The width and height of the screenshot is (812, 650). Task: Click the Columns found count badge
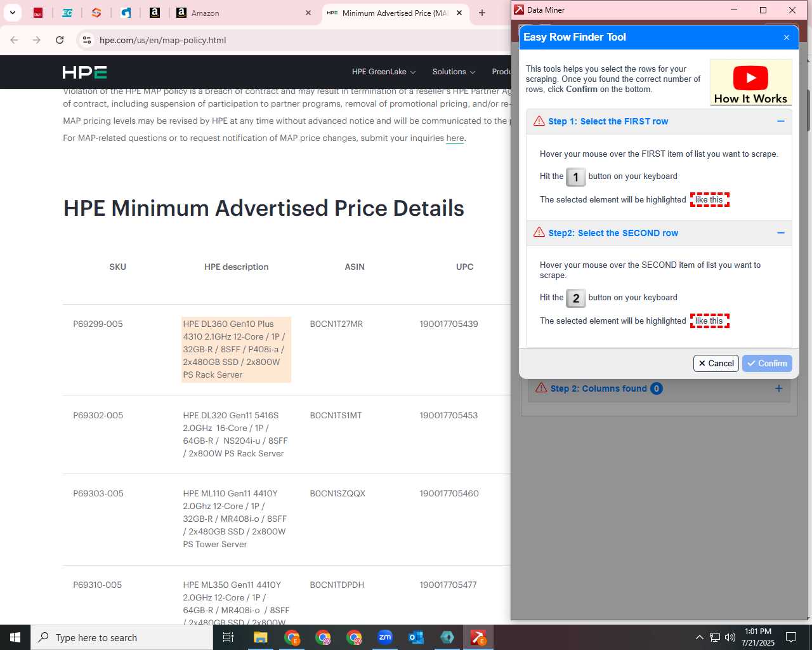coord(657,388)
